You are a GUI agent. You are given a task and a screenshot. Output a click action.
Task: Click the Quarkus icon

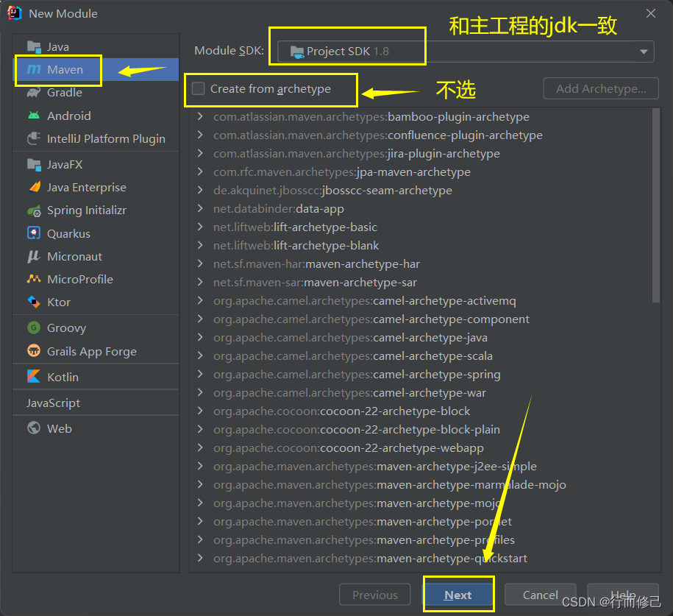pyautogui.click(x=34, y=233)
